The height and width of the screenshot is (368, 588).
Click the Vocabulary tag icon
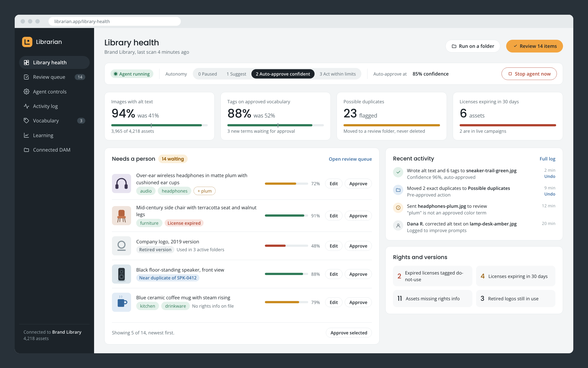pos(26,121)
